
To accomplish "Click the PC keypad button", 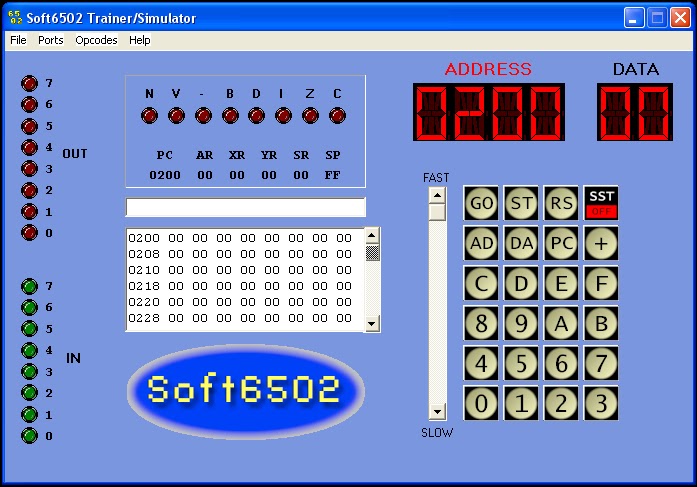I will [561, 243].
